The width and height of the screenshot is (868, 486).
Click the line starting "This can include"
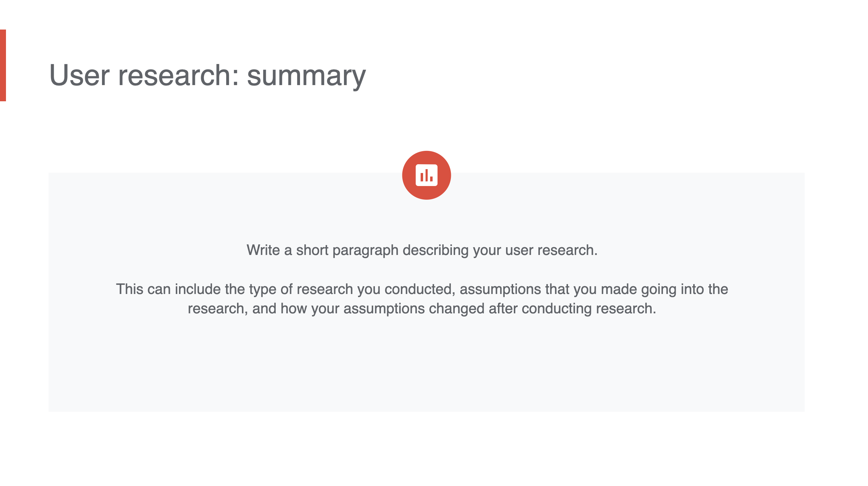coord(422,289)
